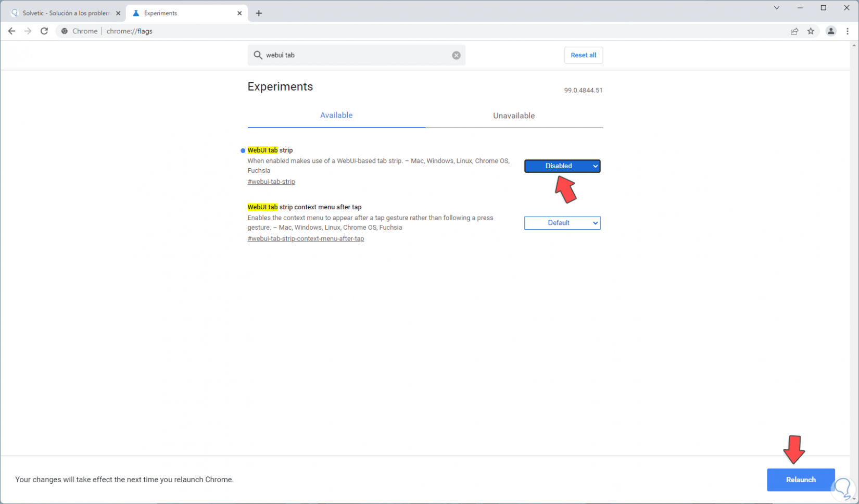
Task: Click the version number 99.0.4844.51
Action: (583, 90)
